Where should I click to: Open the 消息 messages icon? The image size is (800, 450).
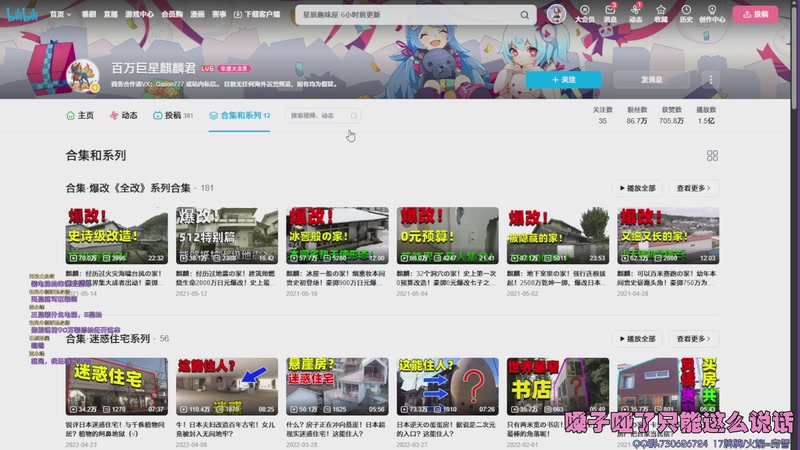[610, 14]
